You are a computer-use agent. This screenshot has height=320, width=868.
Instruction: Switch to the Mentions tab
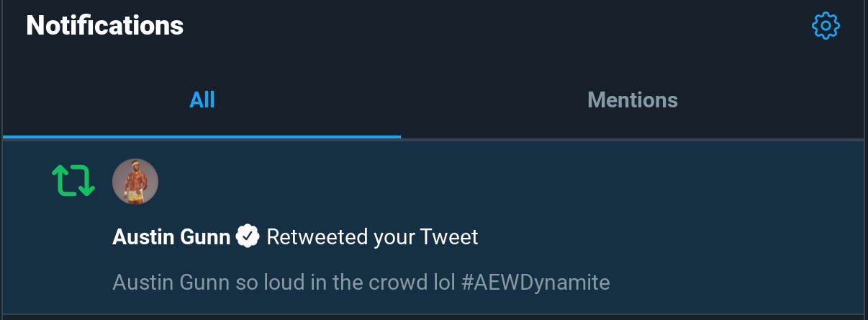click(x=633, y=99)
